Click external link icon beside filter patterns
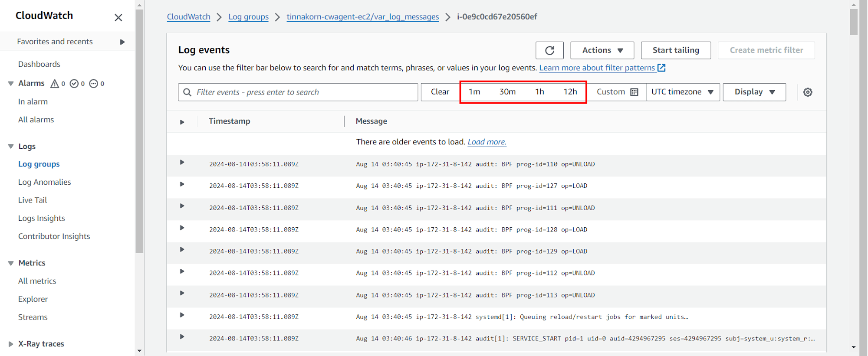The height and width of the screenshot is (356, 868). tap(661, 68)
